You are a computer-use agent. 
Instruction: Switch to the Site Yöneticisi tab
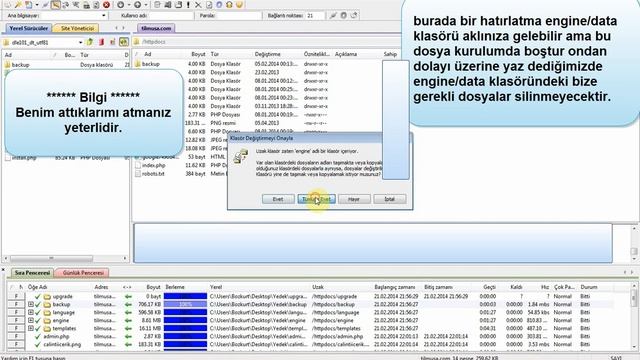(77, 28)
